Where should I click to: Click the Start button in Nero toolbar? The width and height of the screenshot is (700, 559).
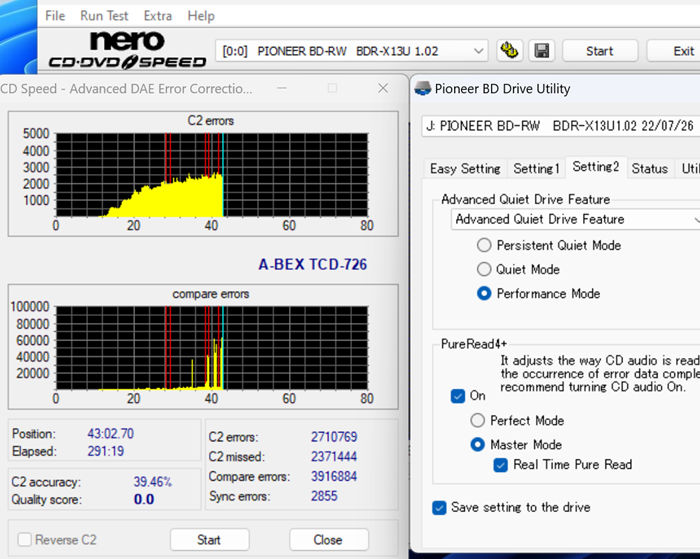tap(600, 51)
